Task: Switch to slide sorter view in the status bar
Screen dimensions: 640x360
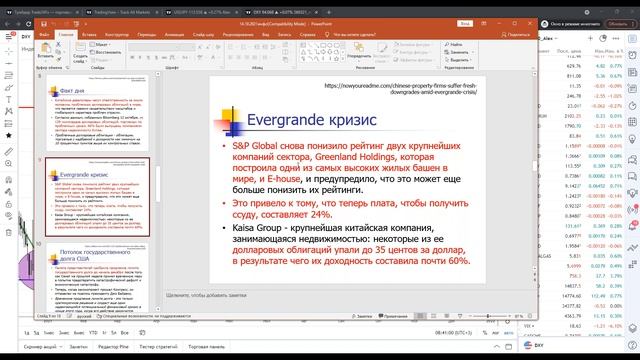Action: (433, 316)
